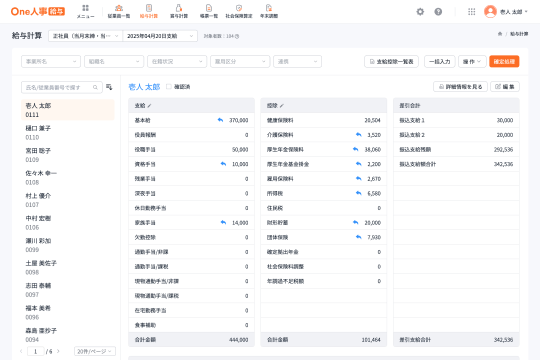The image size is (540, 360).
Task: Tick the 確認済 checkbox
Action: tap(169, 86)
